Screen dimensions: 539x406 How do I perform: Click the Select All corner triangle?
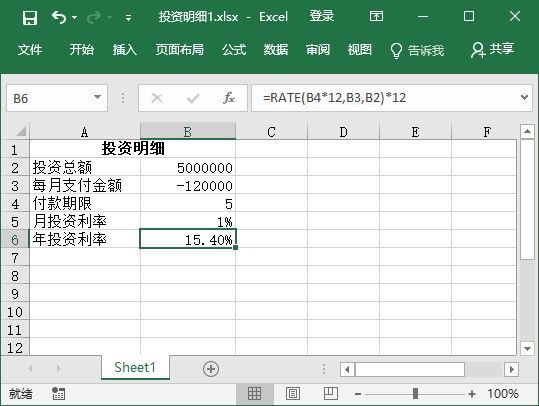21,131
